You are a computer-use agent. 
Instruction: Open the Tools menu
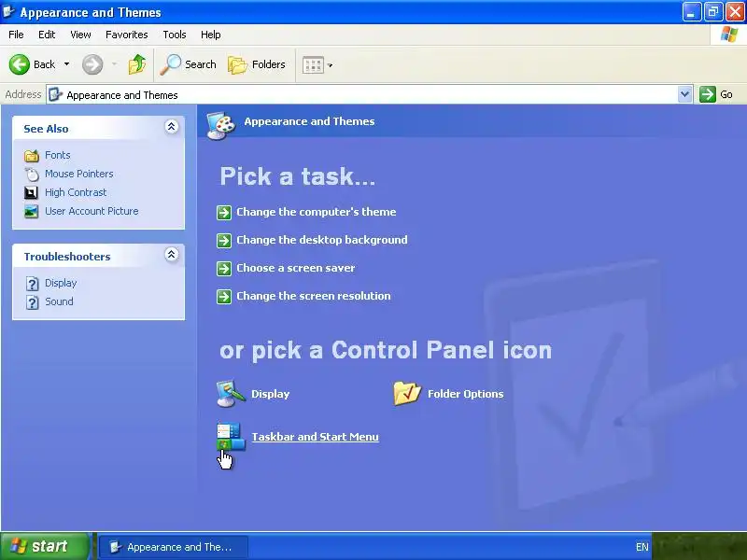tap(175, 35)
